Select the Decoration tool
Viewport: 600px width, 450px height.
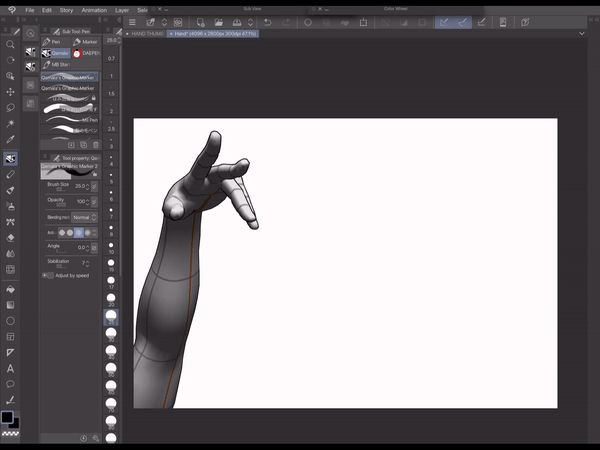click(x=10, y=222)
